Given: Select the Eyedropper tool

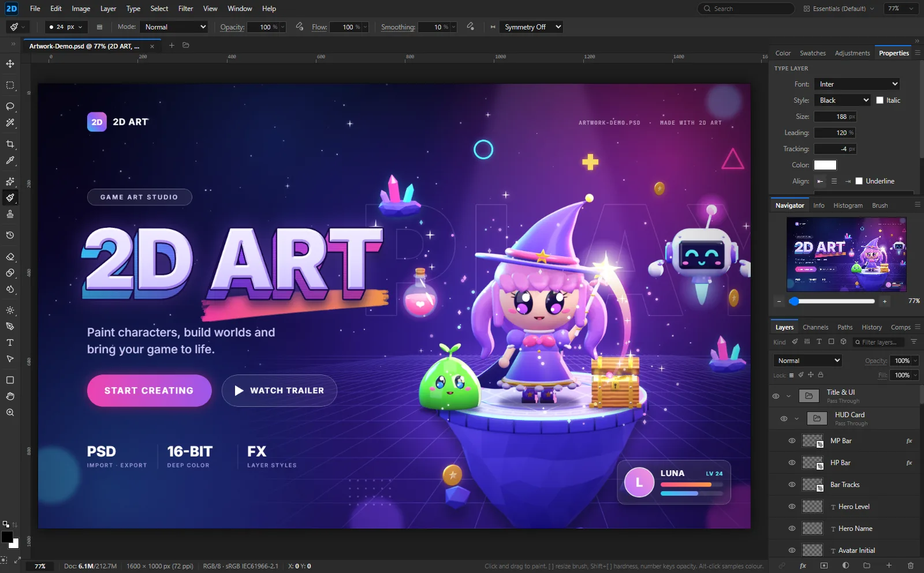Looking at the screenshot, I should (x=10, y=160).
